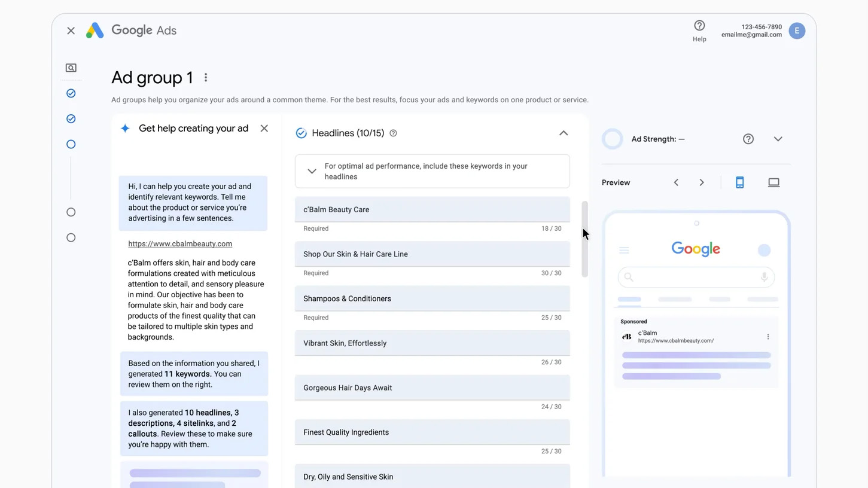Open the cbalmbeauty.com website link
Viewport: 868px width, 488px height.
180,244
